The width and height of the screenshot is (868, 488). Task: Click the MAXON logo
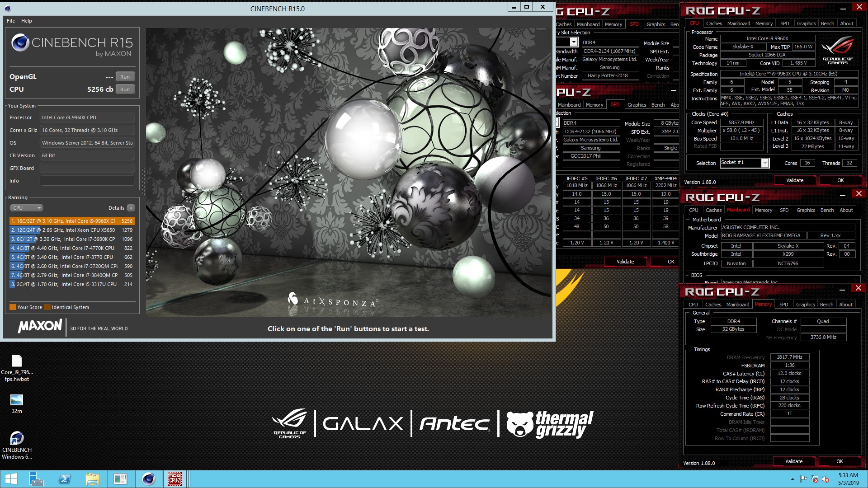40,326
